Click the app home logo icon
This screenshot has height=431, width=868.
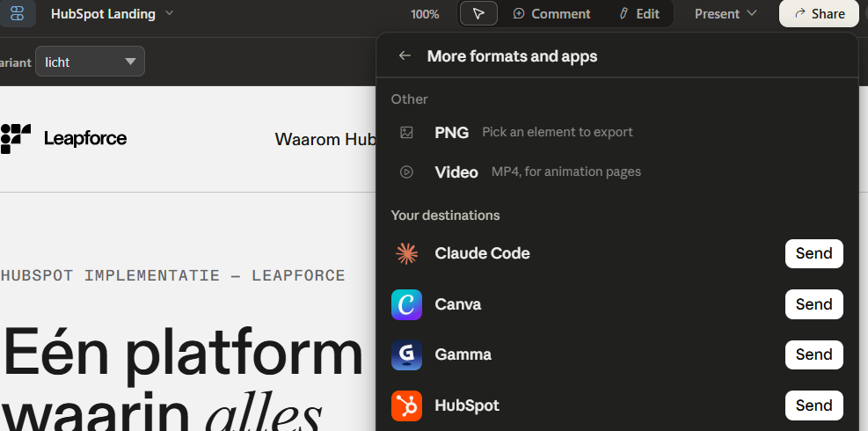(18, 14)
